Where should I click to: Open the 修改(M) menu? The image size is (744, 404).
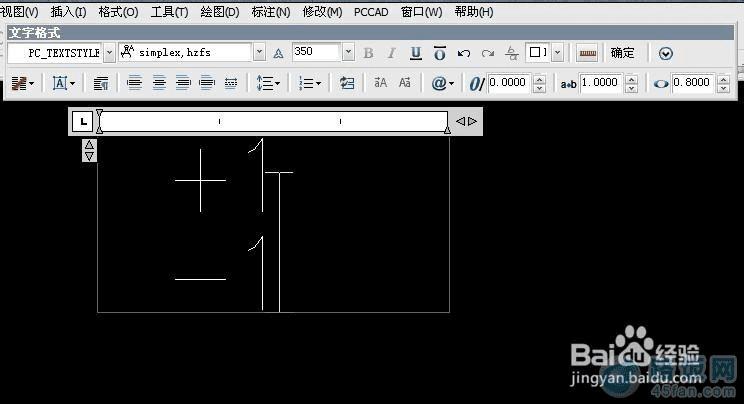tap(322, 12)
